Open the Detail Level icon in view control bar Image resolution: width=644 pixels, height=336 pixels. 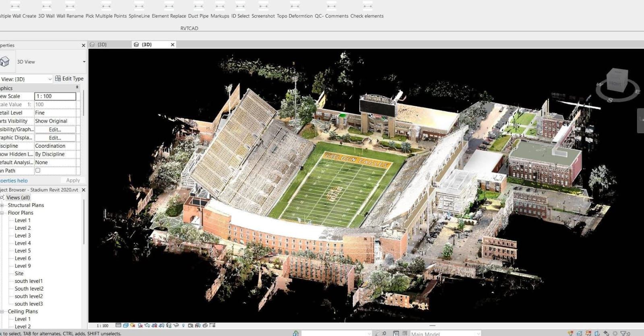(x=118, y=325)
